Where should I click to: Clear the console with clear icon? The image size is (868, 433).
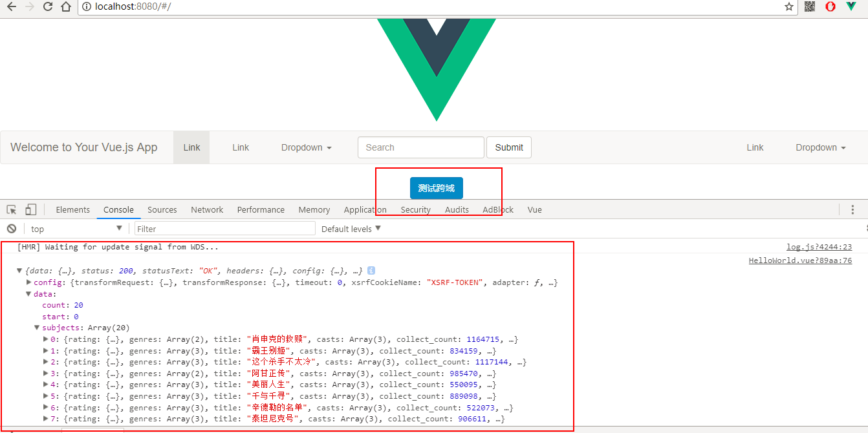pos(11,229)
